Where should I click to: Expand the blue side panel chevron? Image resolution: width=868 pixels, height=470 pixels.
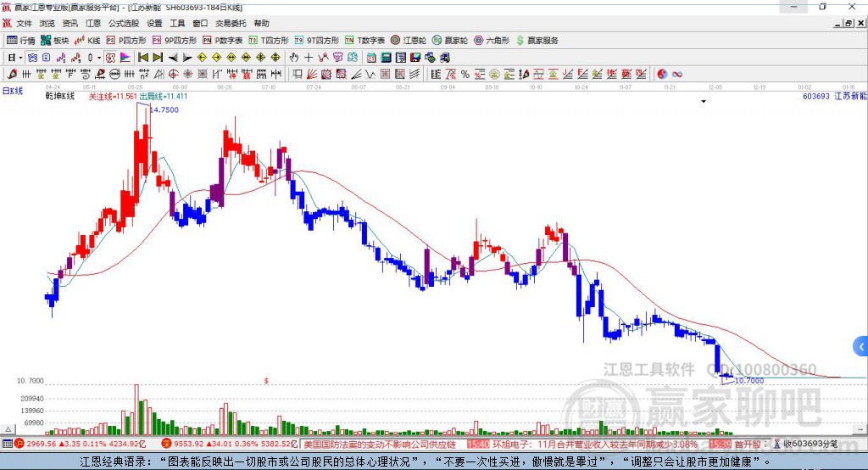(861, 347)
